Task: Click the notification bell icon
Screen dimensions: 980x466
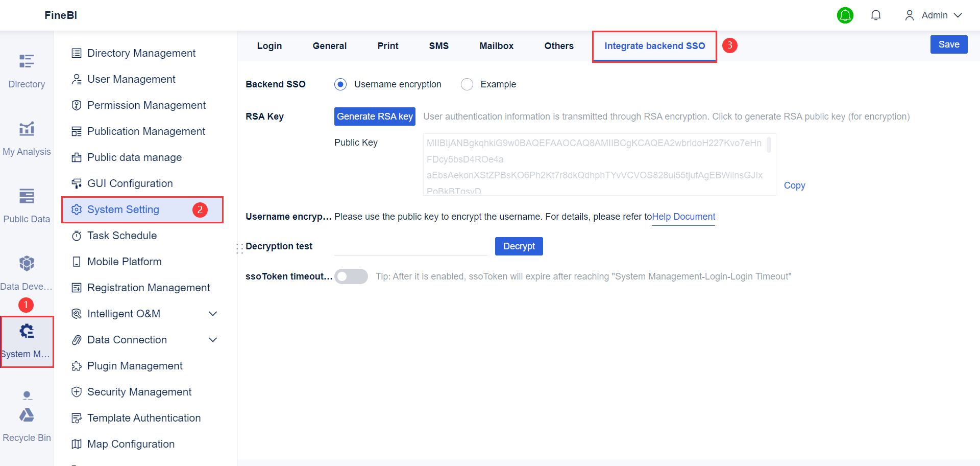Action: click(876, 15)
